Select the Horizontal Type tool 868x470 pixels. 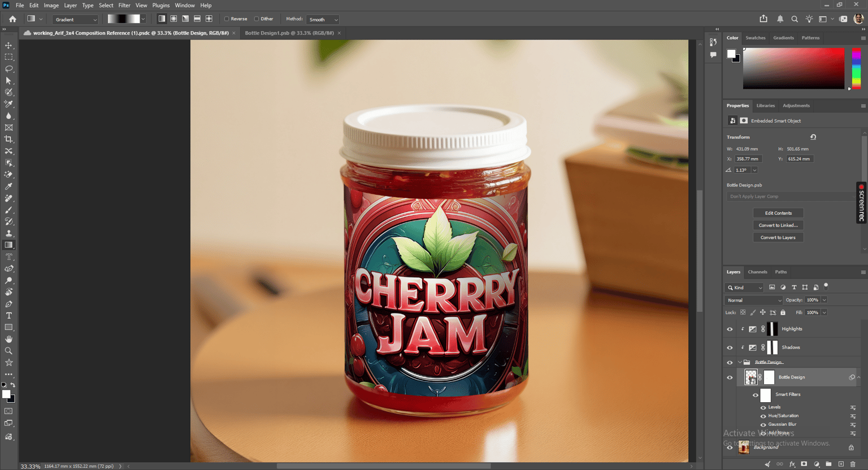(8, 316)
